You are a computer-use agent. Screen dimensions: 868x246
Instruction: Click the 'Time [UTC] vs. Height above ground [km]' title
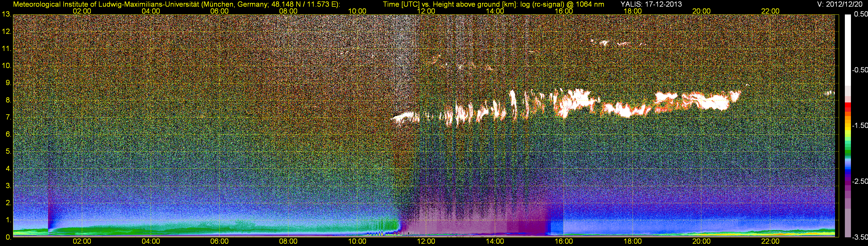point(450,4)
